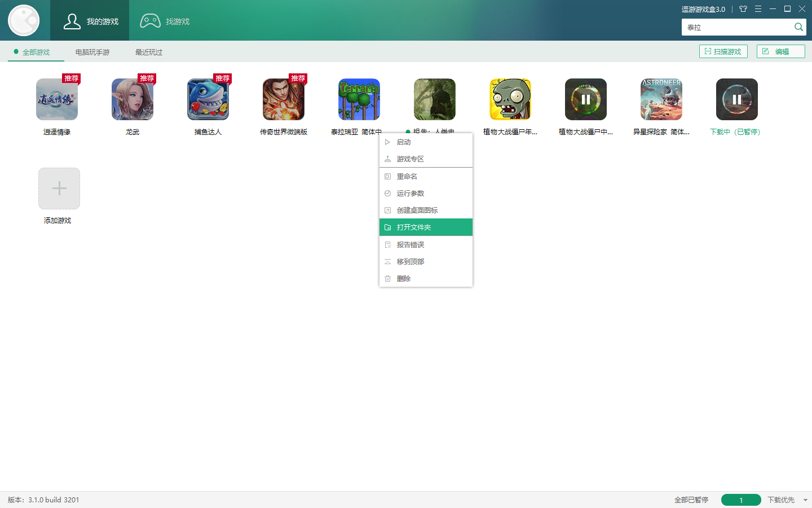The height and width of the screenshot is (508, 812).
Task: Choose 启动 from the context menu
Action: coord(426,142)
